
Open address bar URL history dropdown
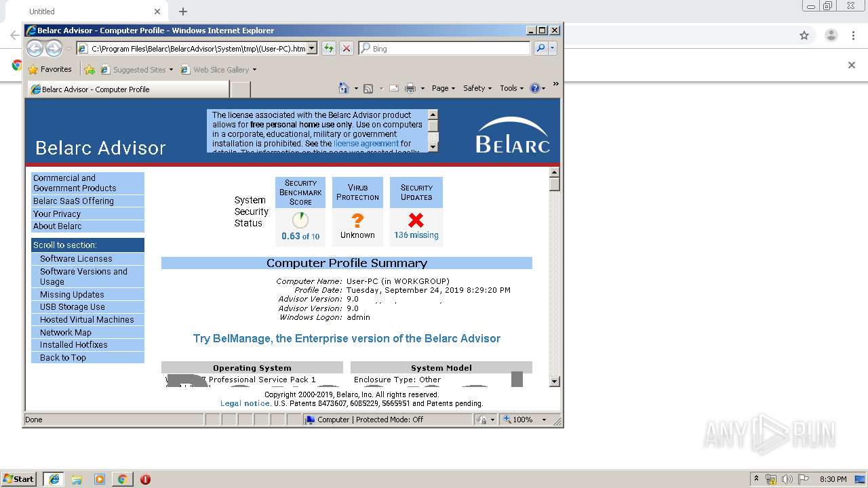[x=312, y=48]
